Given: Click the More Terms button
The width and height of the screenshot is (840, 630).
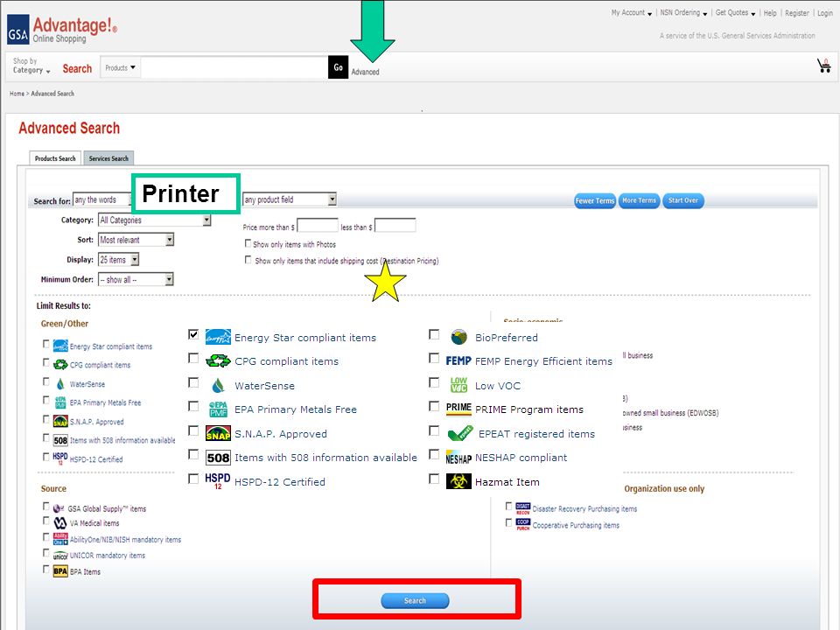Looking at the screenshot, I should coord(639,200).
